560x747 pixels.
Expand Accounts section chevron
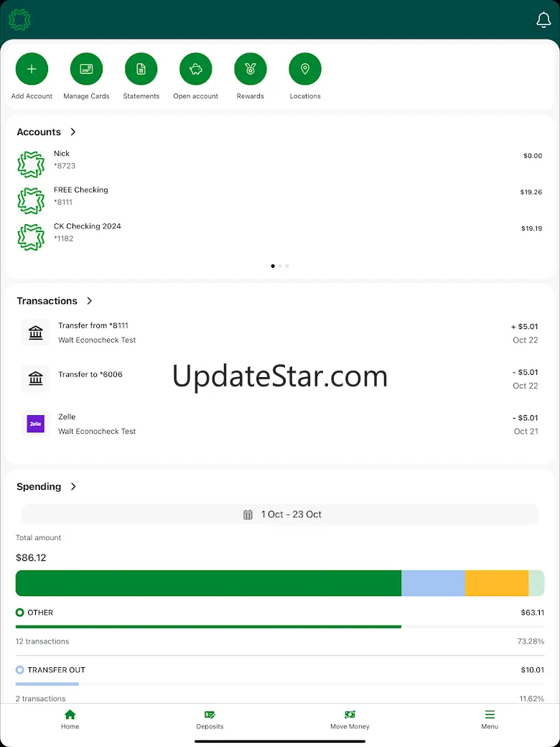coord(73,131)
